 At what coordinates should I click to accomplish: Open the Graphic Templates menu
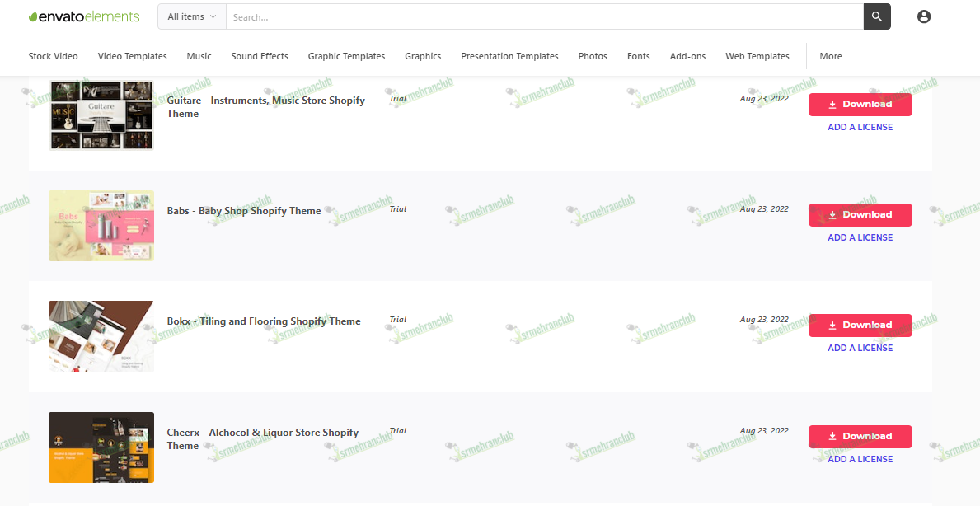point(346,56)
